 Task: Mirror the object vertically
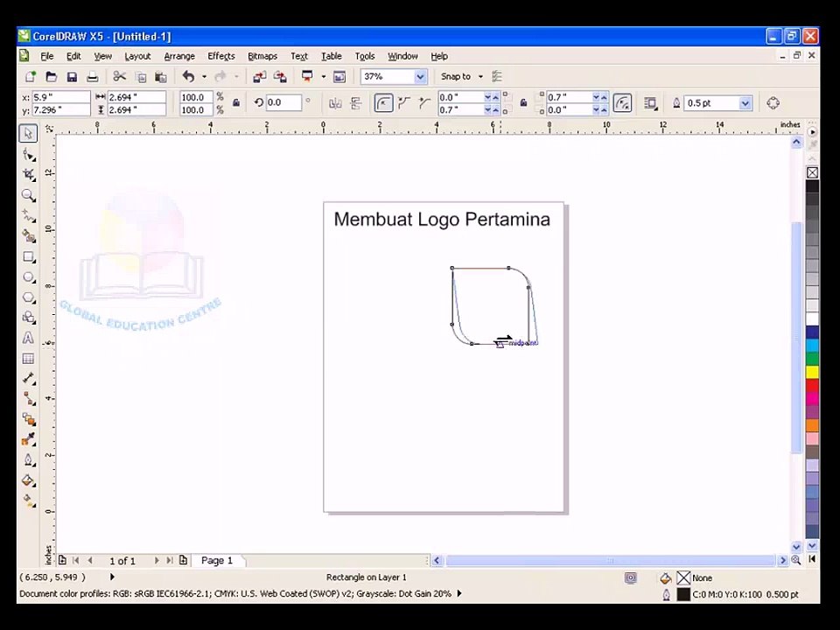tap(356, 103)
